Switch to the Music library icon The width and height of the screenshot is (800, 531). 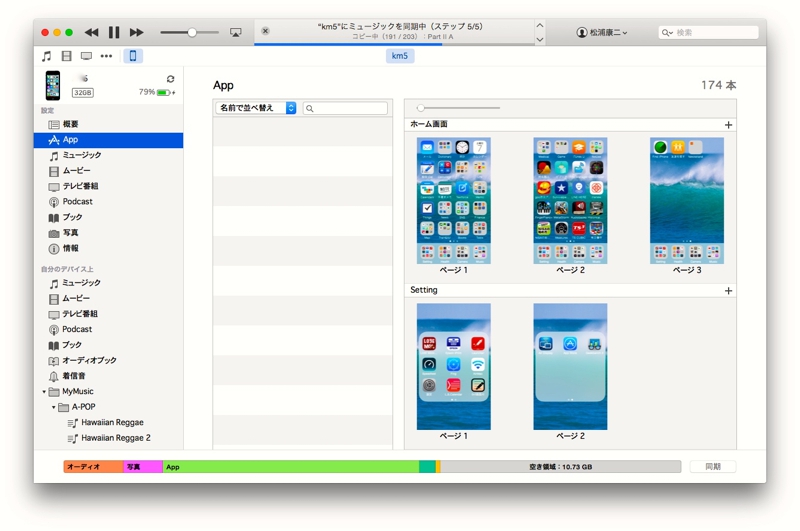pos(46,56)
